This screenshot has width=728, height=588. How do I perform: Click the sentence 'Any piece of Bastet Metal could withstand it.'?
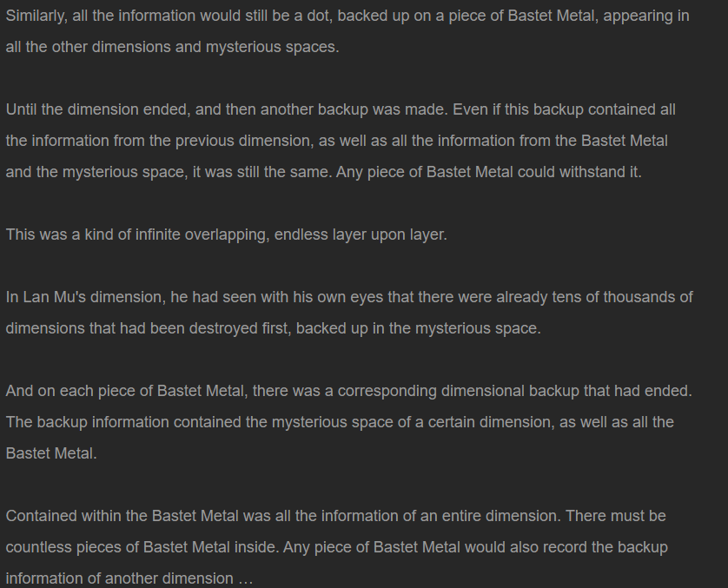coord(488,172)
